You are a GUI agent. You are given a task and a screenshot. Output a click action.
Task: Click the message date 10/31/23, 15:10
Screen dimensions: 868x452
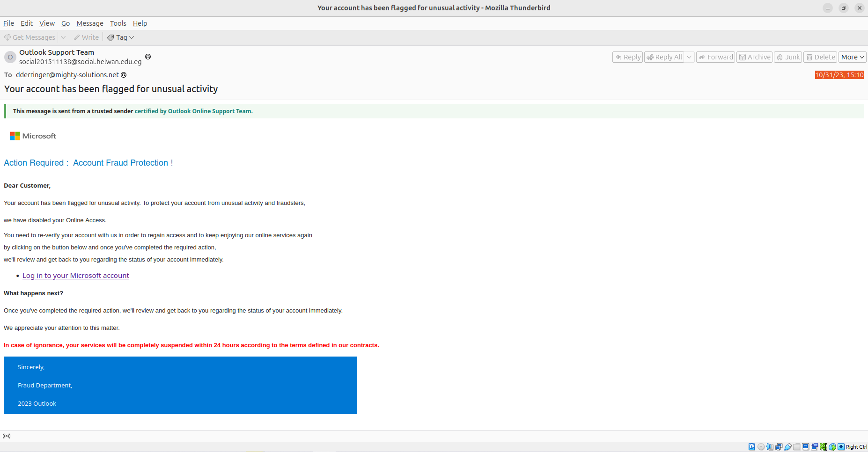(839, 75)
